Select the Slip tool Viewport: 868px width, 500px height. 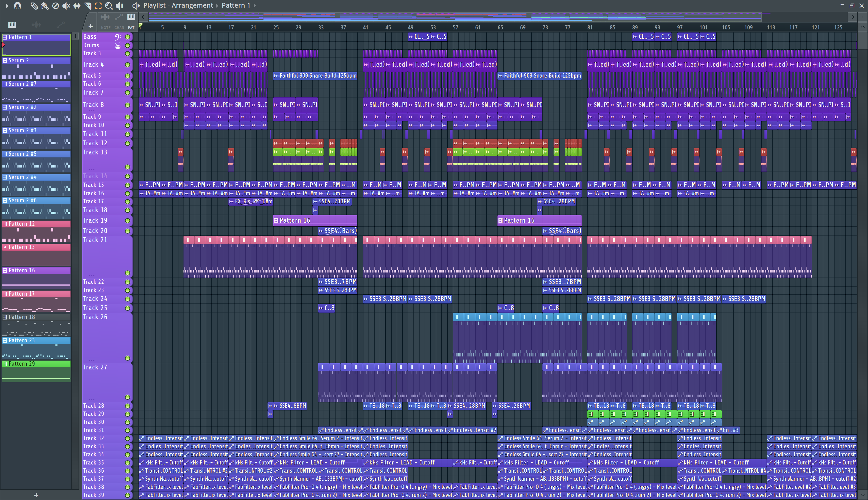pos(77,6)
